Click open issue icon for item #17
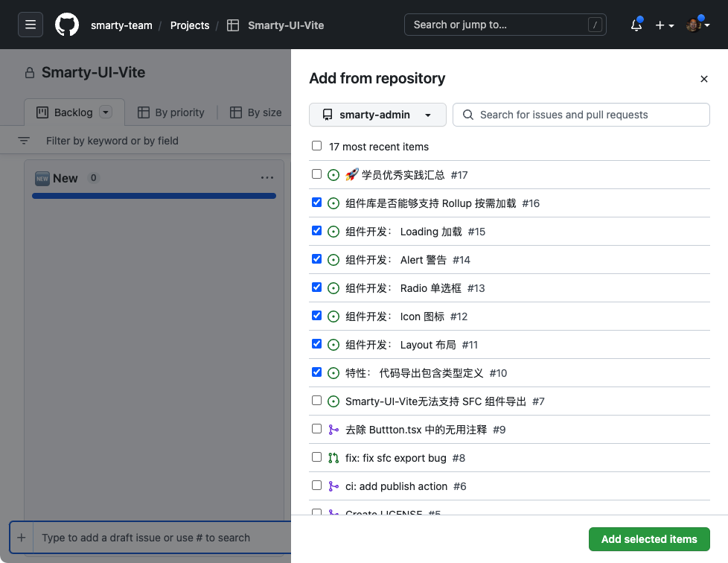This screenshot has width=728, height=563. 333,175
